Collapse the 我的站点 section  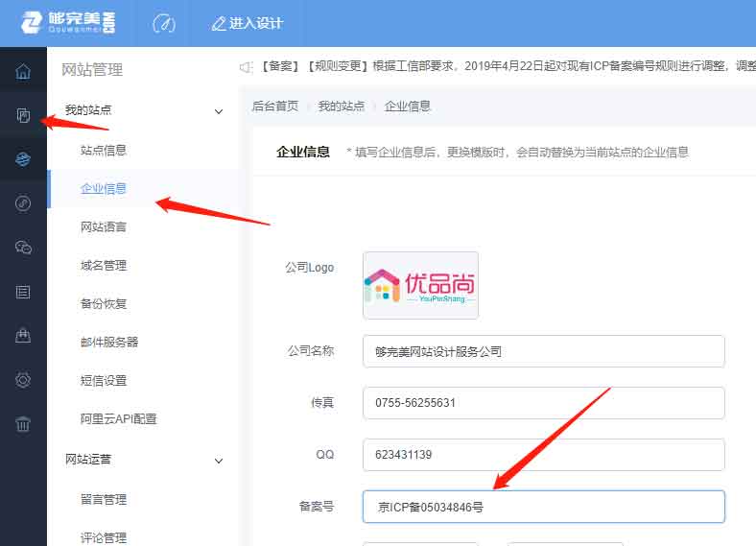[218, 111]
